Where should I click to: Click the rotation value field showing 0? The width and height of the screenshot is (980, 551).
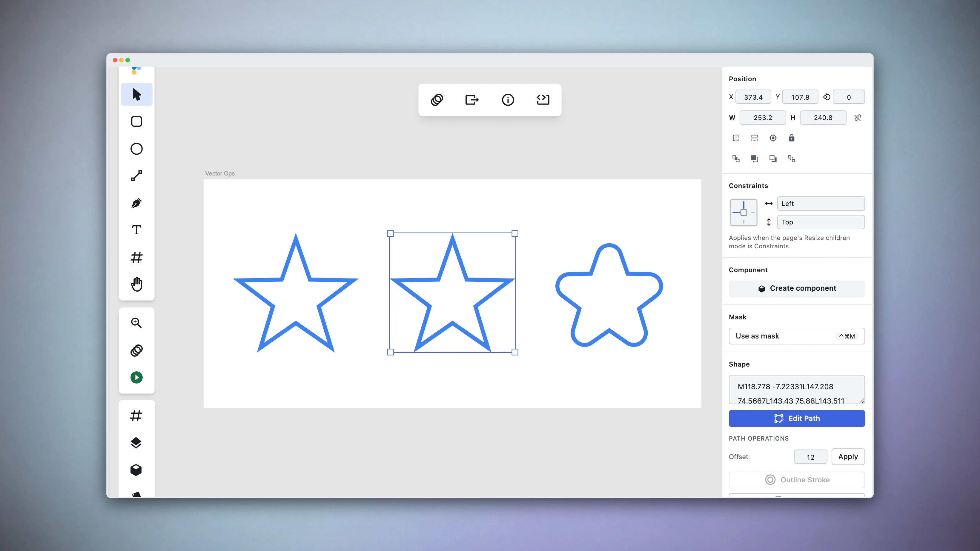tap(849, 97)
